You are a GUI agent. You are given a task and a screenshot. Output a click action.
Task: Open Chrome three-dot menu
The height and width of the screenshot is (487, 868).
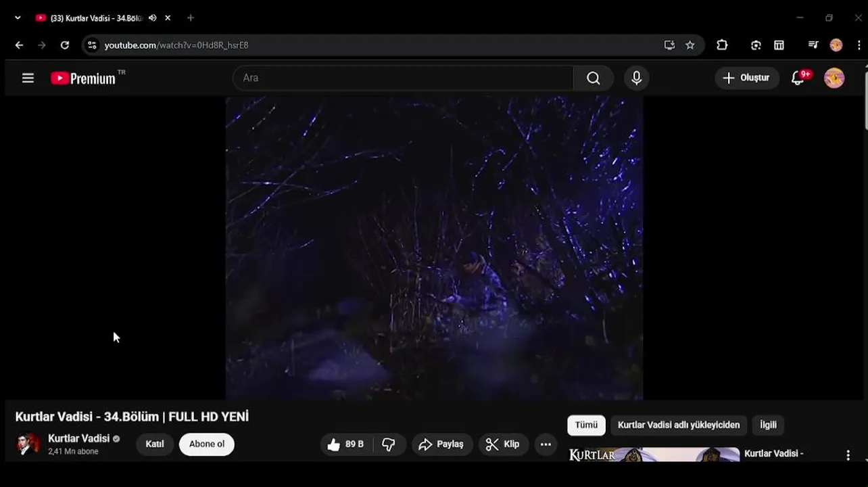(x=859, y=45)
